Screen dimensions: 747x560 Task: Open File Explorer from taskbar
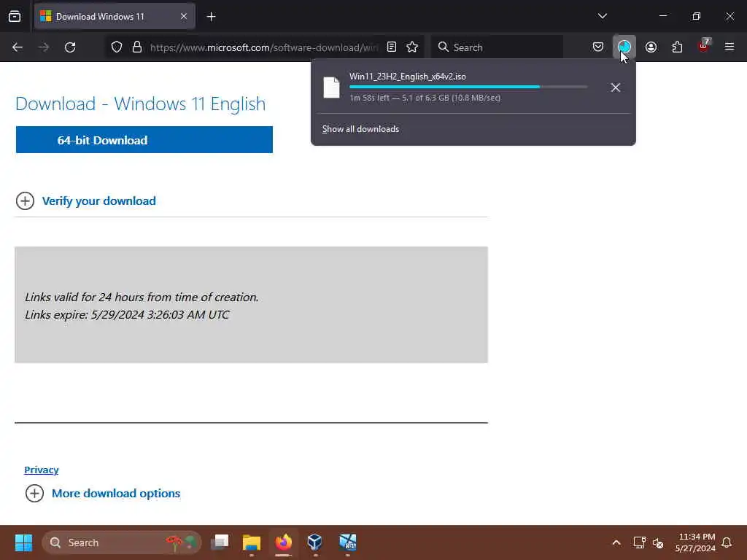252,542
